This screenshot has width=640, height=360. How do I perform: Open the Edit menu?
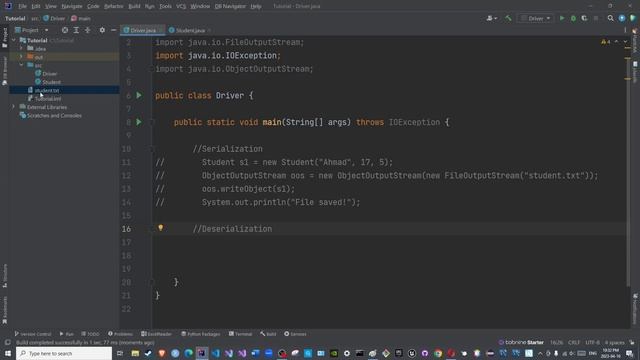tap(36, 7)
